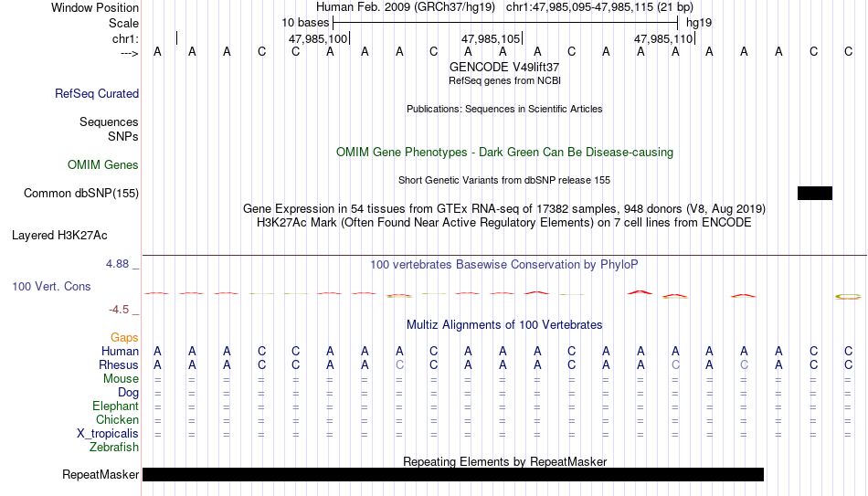Click the Layered H3K27Ac track label

(x=59, y=236)
